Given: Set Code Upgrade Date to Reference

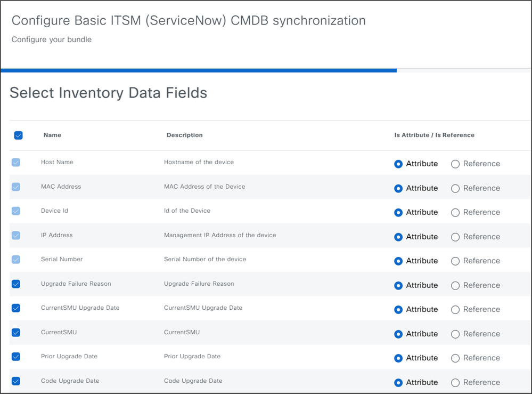Looking at the screenshot, I should (455, 383).
